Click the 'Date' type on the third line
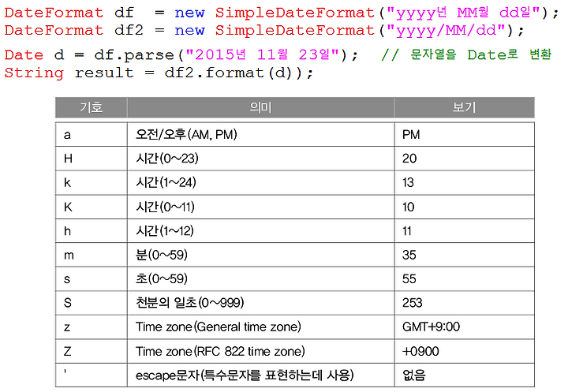 coord(24,55)
